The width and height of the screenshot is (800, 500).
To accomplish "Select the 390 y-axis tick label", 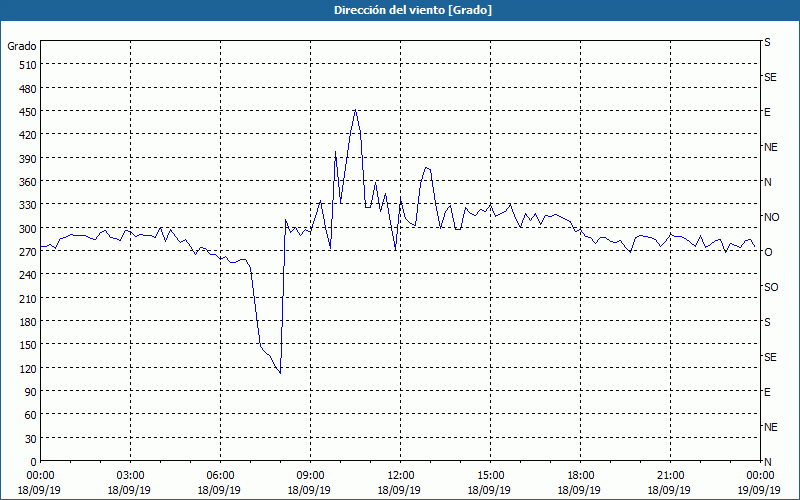I will 28,159.
